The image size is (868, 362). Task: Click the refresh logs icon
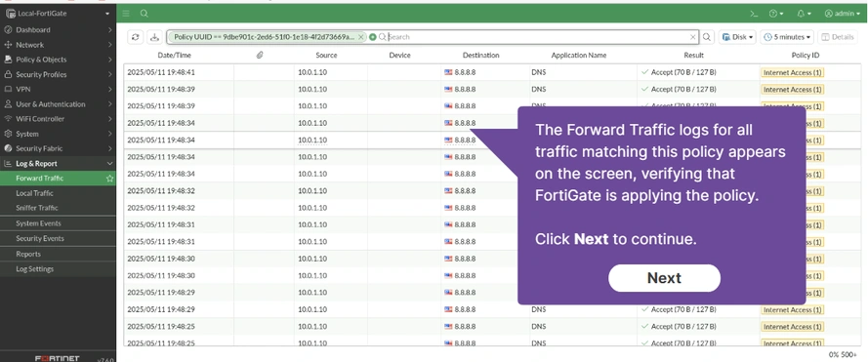point(135,37)
